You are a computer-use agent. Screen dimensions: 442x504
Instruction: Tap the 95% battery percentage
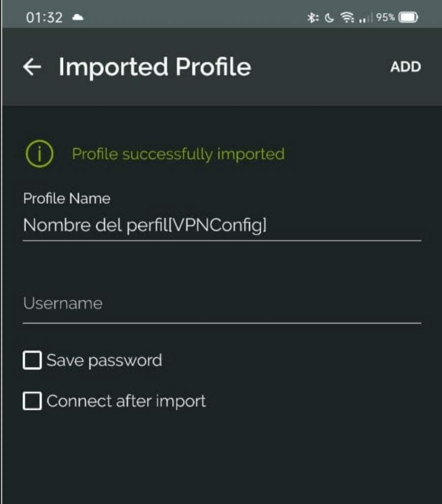(385, 17)
